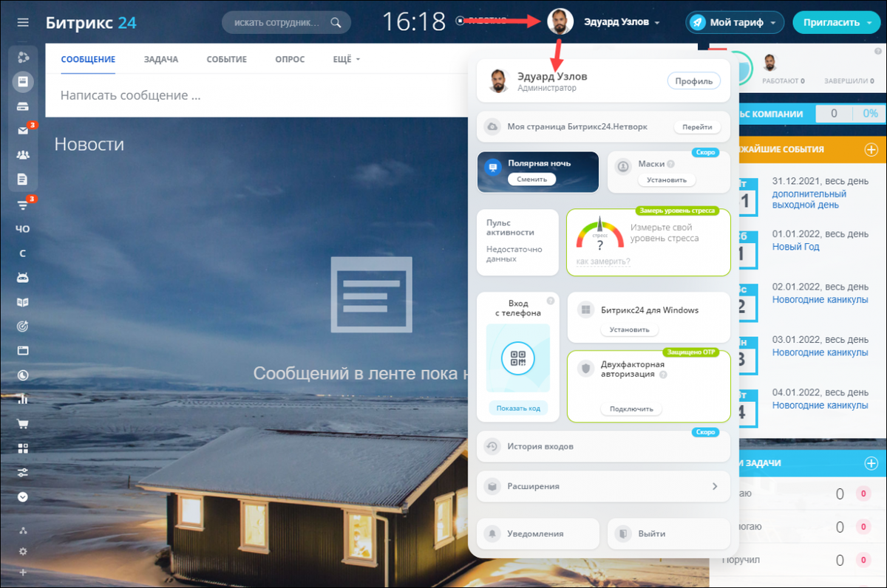Switch to the Сообщение tab
The height and width of the screenshot is (588, 887).
[88, 59]
